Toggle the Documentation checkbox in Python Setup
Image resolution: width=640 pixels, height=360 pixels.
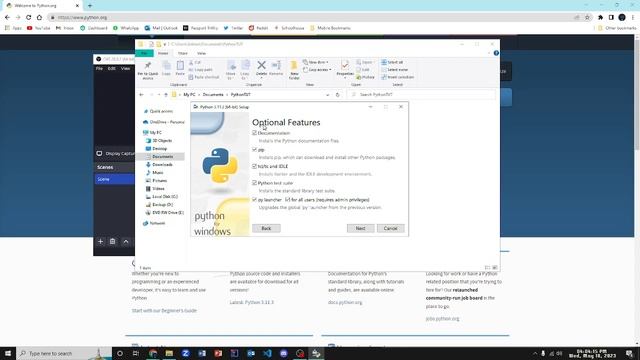click(255, 133)
